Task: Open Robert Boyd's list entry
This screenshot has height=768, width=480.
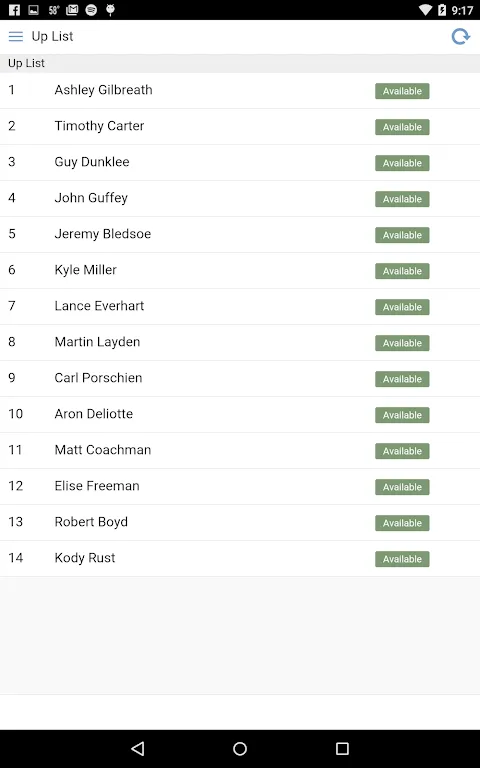Action: (x=240, y=523)
